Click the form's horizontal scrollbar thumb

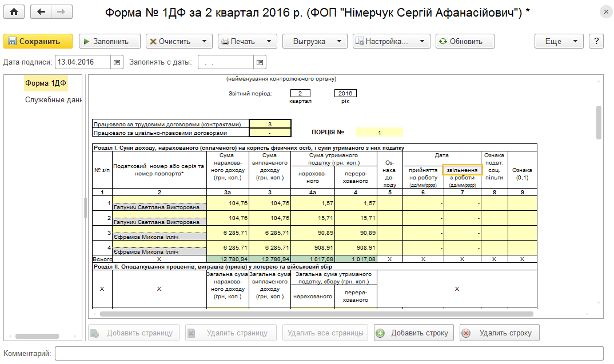316,314
